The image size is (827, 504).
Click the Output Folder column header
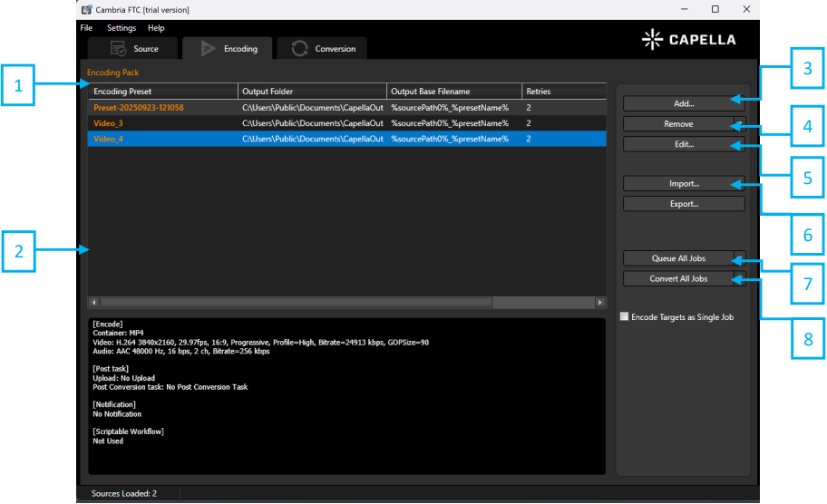coord(312,92)
